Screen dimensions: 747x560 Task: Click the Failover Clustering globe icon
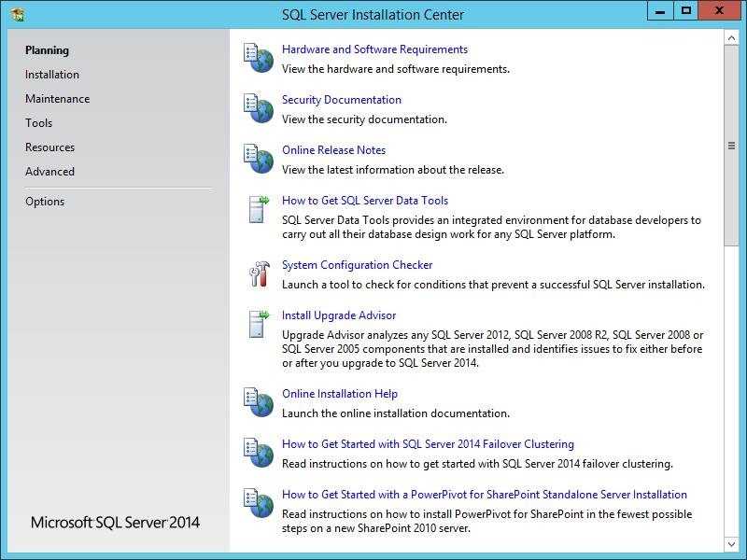[x=259, y=453]
